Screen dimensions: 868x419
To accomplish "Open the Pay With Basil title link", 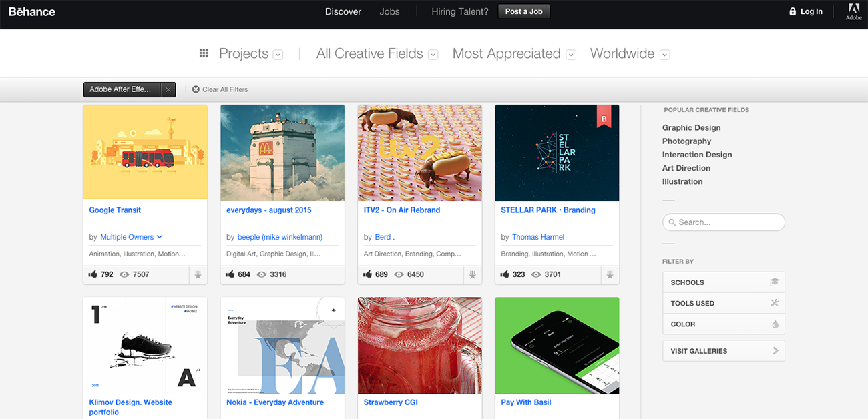I will click(526, 402).
